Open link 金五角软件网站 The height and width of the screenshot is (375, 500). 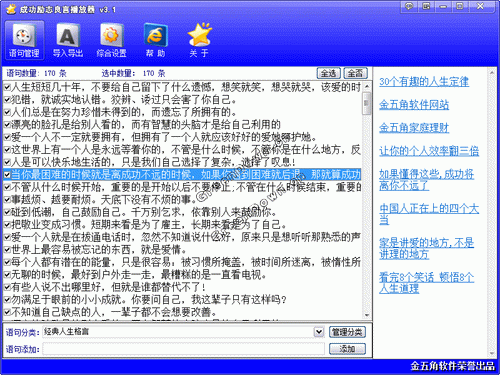tap(414, 105)
